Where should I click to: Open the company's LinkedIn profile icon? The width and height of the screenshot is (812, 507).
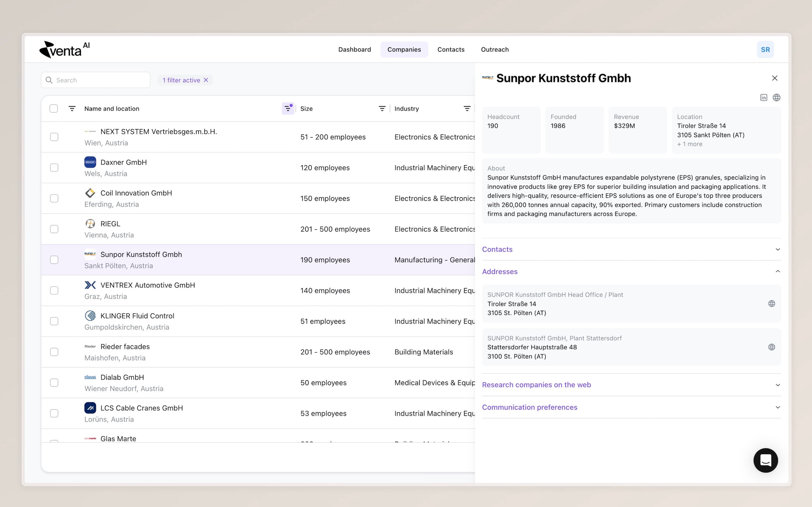[763, 98]
